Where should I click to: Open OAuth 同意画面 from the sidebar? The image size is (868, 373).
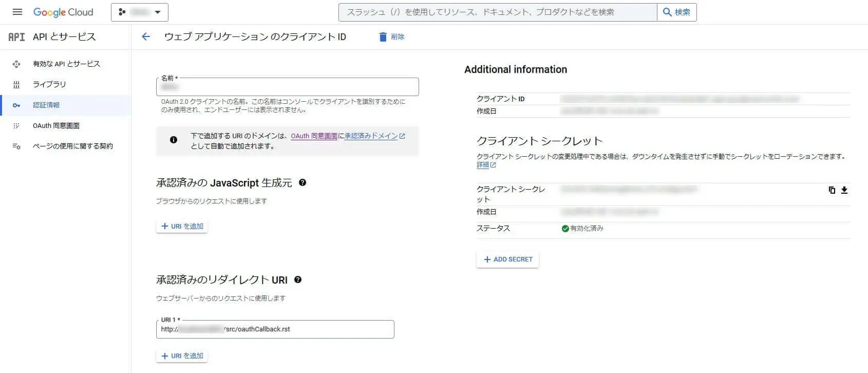pyautogui.click(x=56, y=125)
